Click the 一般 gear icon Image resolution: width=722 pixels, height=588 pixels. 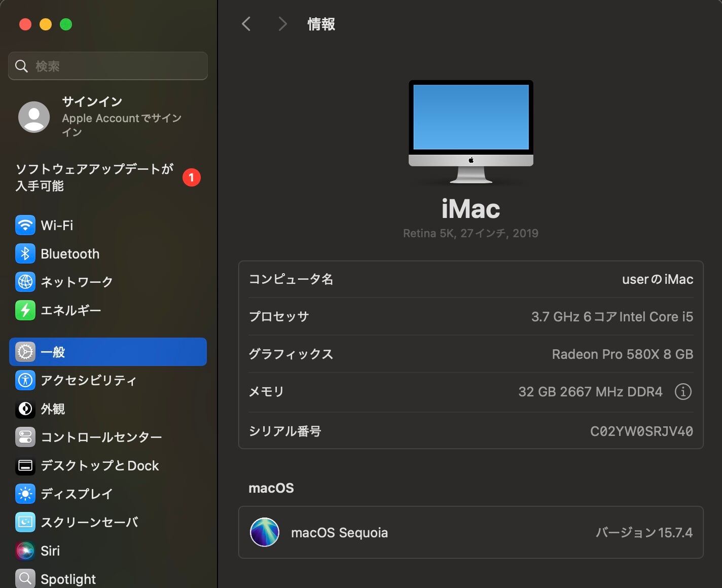(25, 352)
